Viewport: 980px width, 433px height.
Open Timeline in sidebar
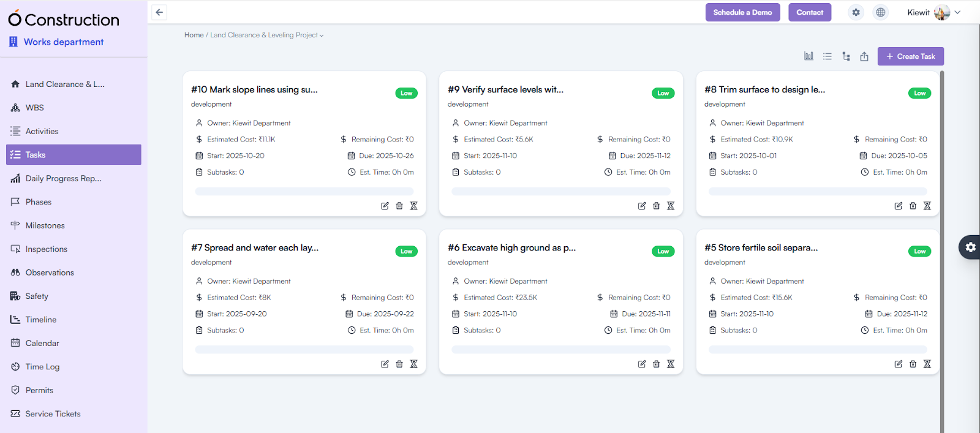(x=73, y=320)
